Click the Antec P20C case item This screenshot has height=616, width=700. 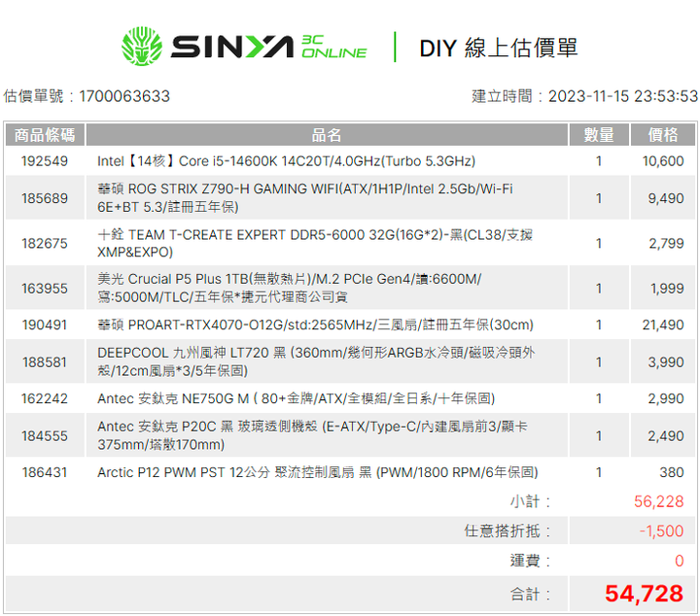[x=312, y=435]
